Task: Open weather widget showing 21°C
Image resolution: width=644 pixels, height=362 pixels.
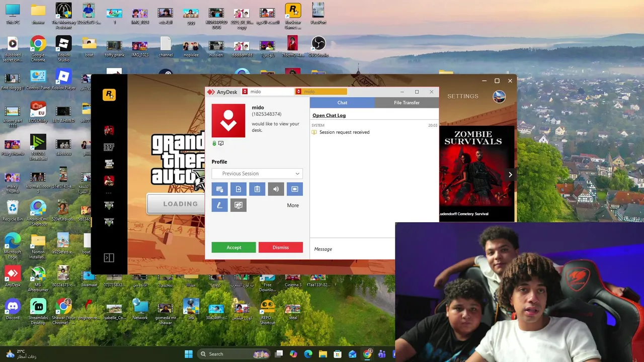Action: click(21, 354)
